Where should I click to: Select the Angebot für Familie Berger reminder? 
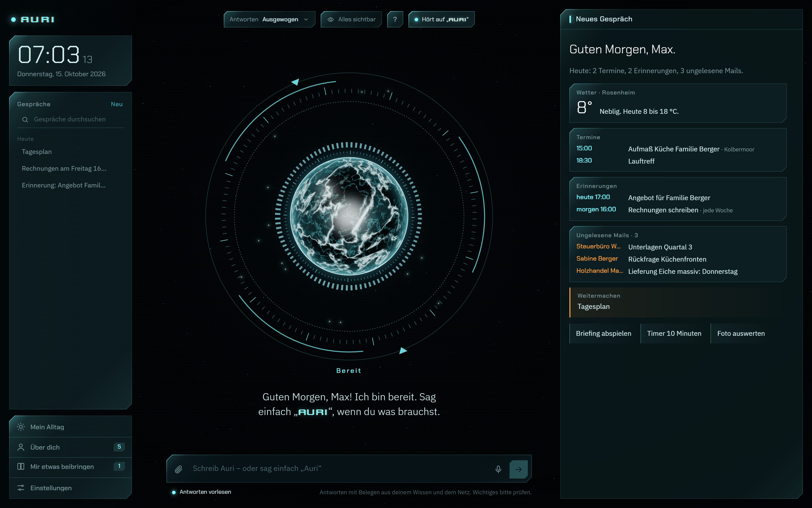pyautogui.click(x=678, y=198)
